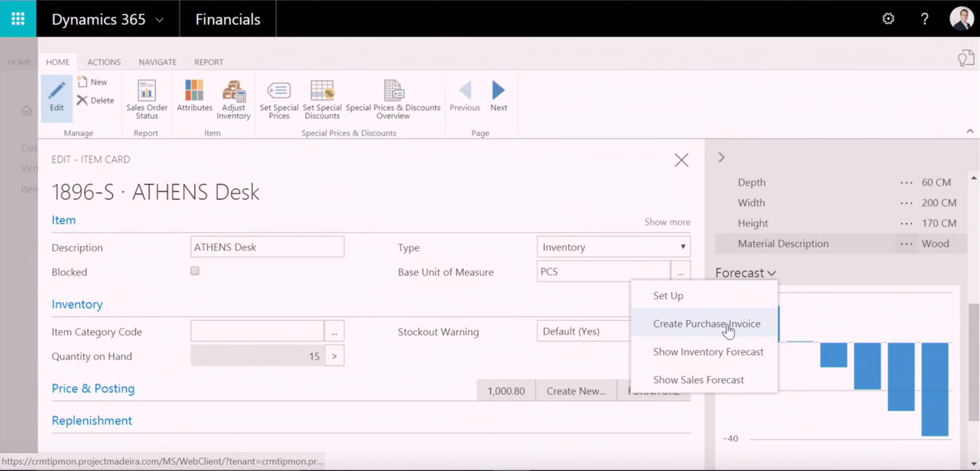Click the Item Category Code input
980x471 pixels.
257,331
